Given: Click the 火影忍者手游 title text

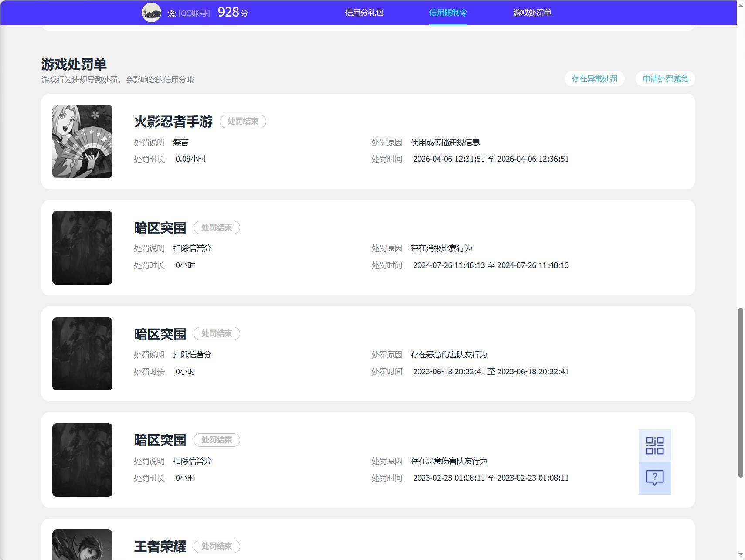Looking at the screenshot, I should [173, 121].
